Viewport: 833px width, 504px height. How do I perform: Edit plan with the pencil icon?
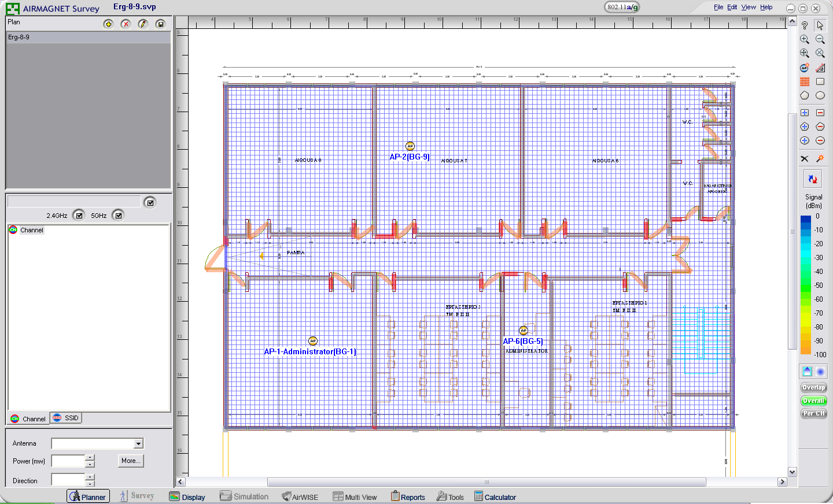coord(143,24)
